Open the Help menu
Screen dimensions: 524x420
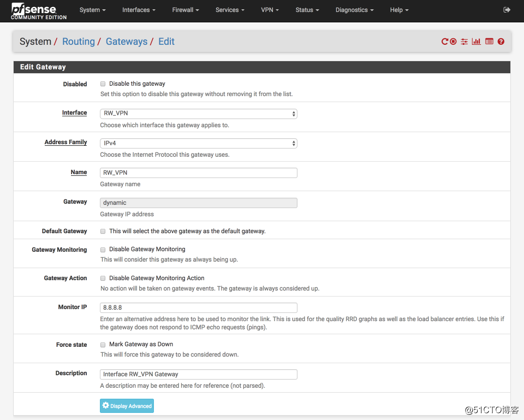coord(400,10)
